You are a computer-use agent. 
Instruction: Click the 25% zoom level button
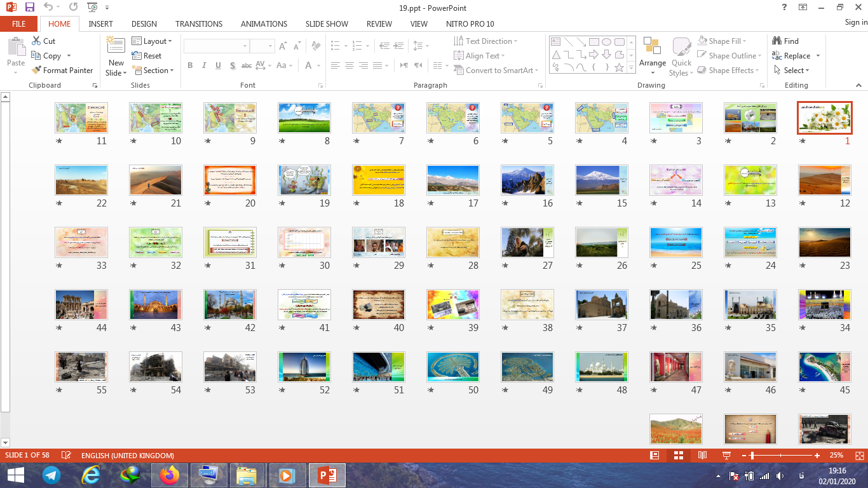pos(836,456)
